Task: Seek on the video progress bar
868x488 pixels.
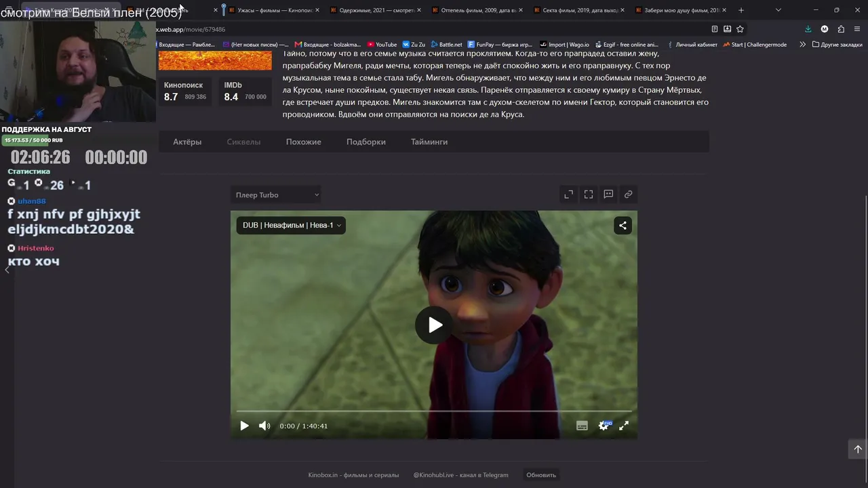Action: (x=434, y=411)
